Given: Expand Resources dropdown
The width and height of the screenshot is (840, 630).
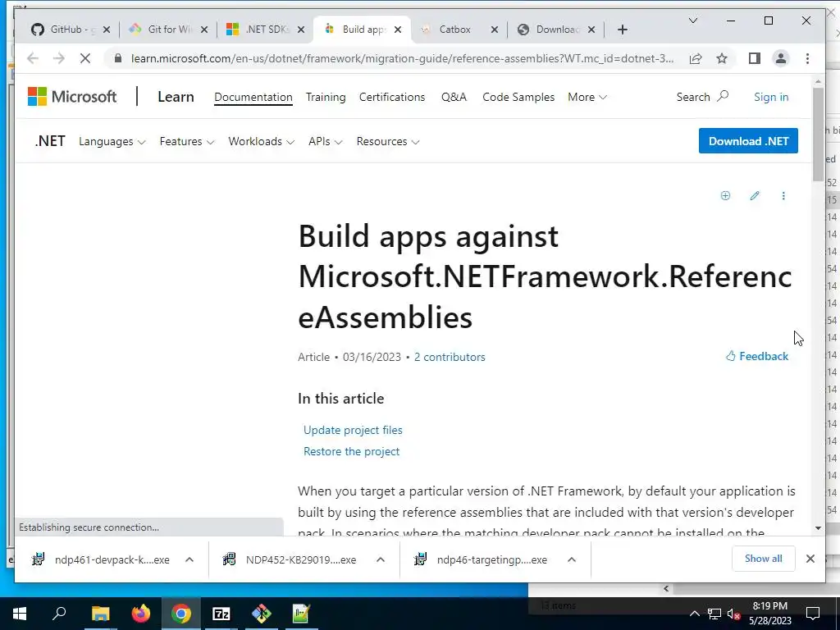Looking at the screenshot, I should tap(388, 141).
